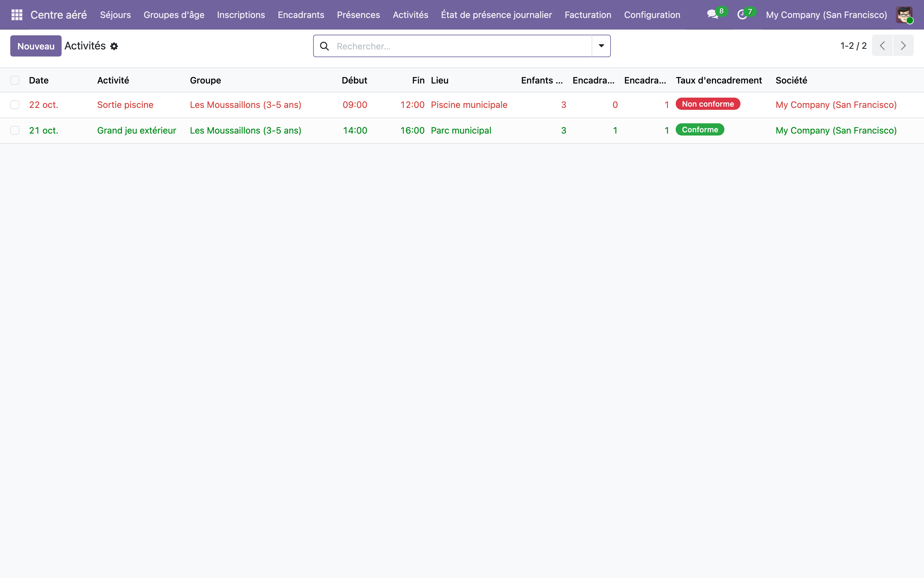Click the Piscine municipale location cell

[469, 105]
